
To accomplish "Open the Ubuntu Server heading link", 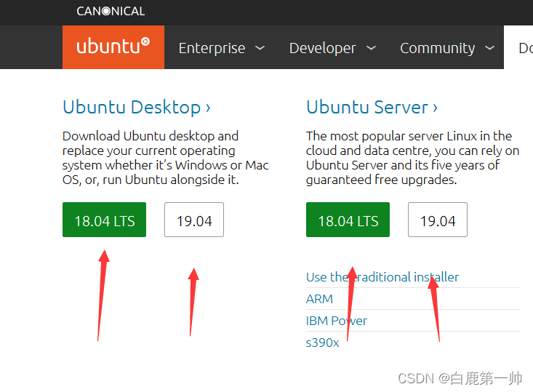I will pyautogui.click(x=372, y=108).
